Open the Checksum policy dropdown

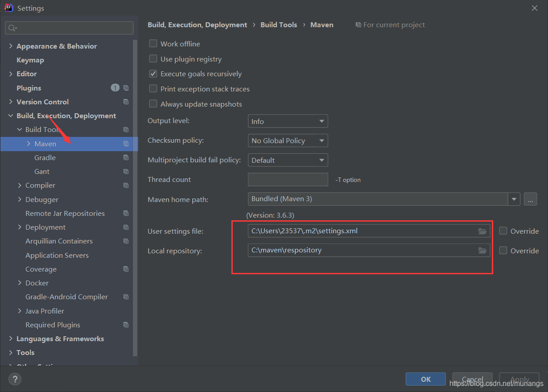pyautogui.click(x=288, y=140)
